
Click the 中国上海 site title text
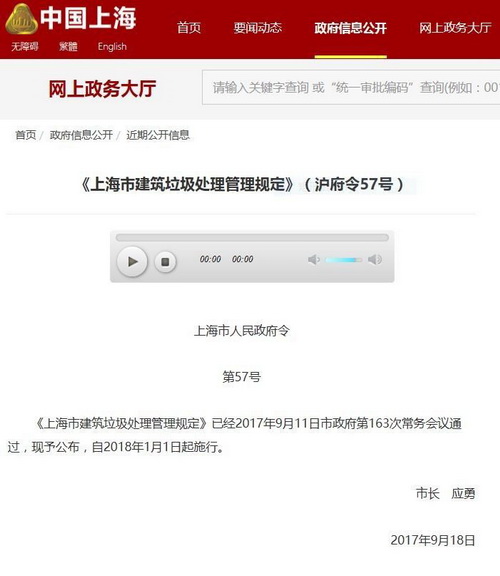[88, 18]
